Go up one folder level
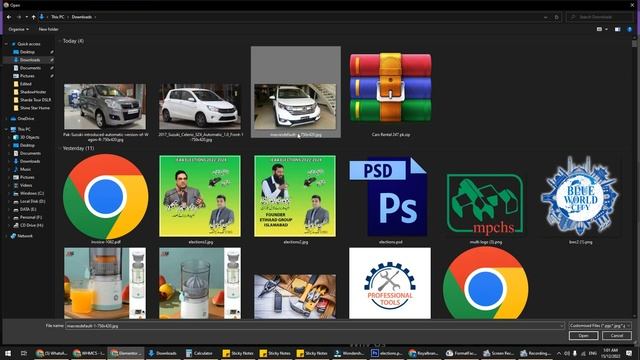 [x=33, y=17]
